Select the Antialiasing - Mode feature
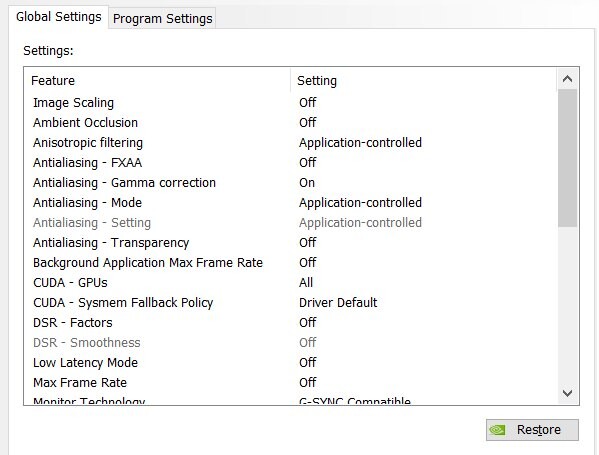Image resolution: width=599 pixels, height=455 pixels. point(87,202)
